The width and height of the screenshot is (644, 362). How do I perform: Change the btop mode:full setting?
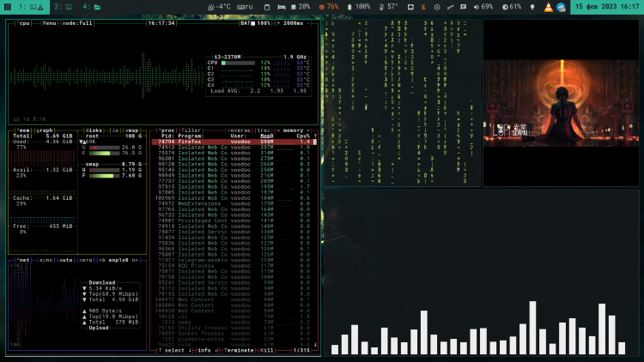click(x=77, y=23)
